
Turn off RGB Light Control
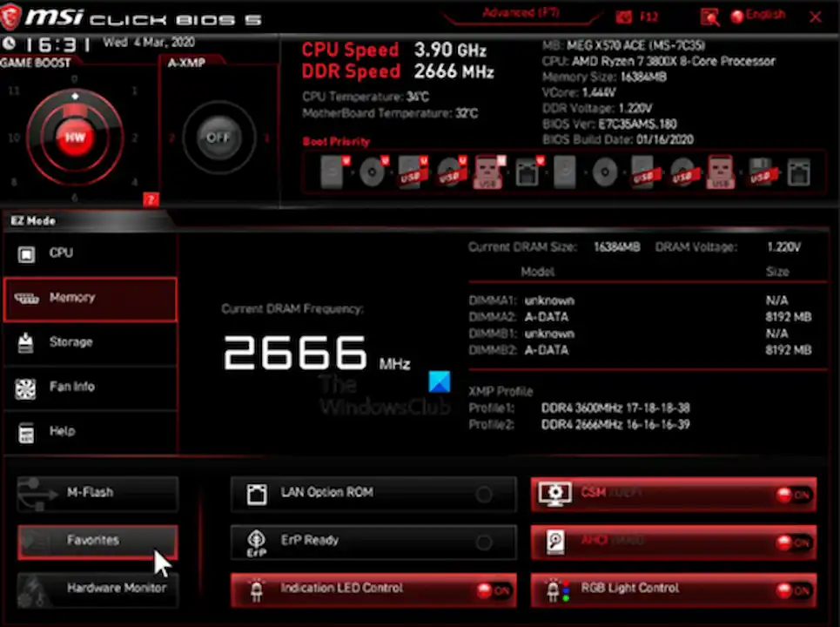(793, 590)
